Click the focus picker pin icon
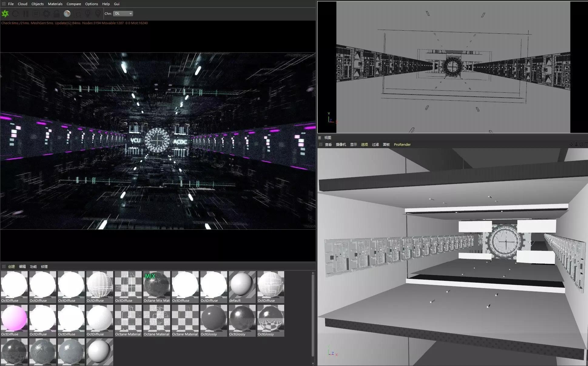This screenshot has height=366, width=588. pos(88,14)
